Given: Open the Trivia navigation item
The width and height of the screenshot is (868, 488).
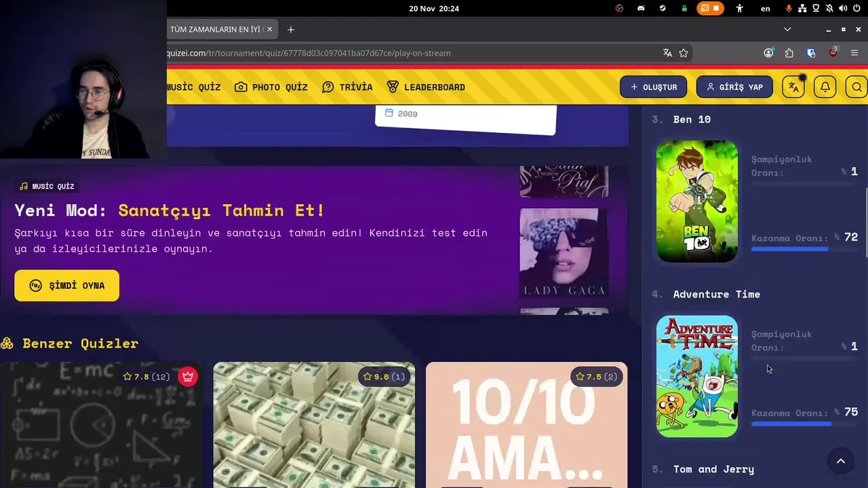Looking at the screenshot, I should 347,87.
